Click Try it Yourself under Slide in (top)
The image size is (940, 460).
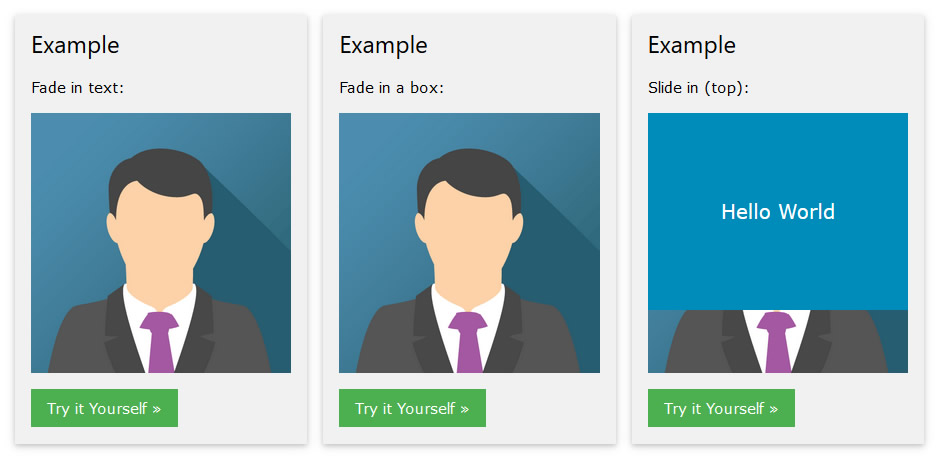(721, 408)
